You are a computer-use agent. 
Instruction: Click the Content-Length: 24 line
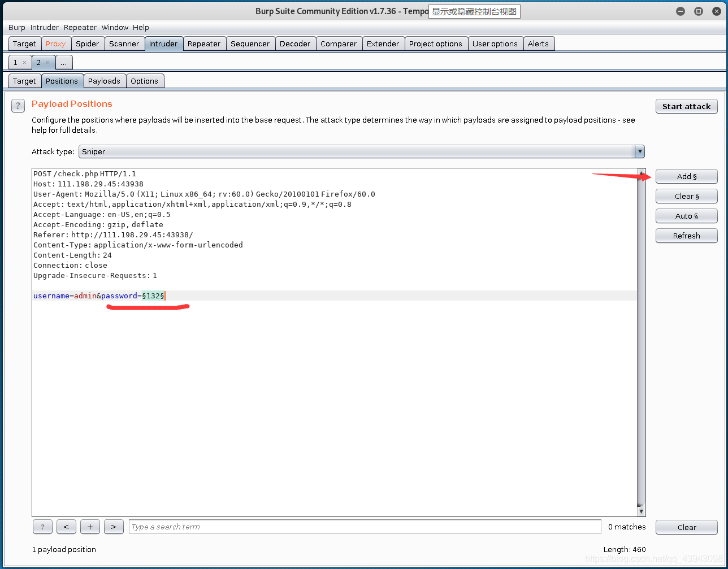[x=72, y=255]
